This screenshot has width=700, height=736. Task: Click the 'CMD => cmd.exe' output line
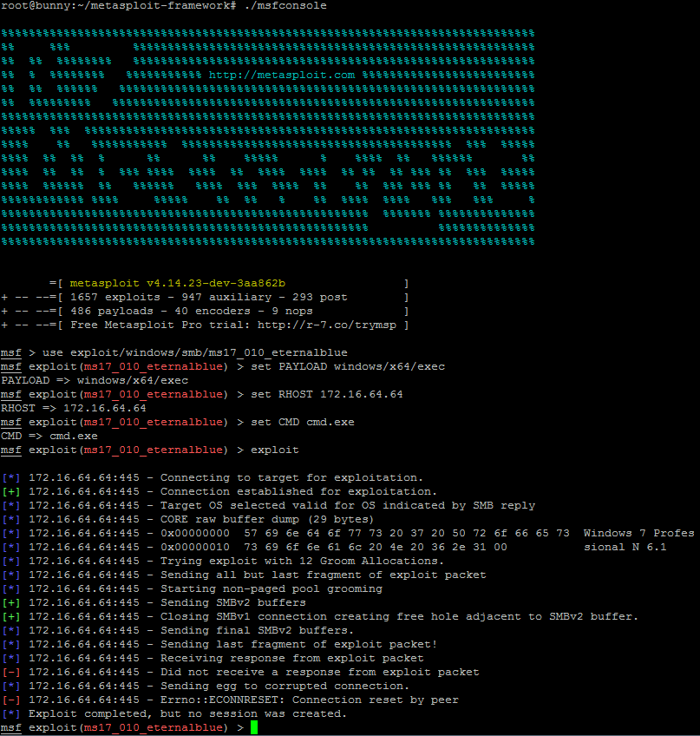click(x=49, y=436)
